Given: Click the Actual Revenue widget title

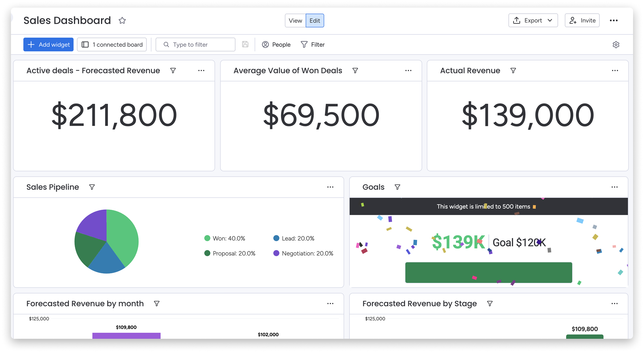Looking at the screenshot, I should (470, 71).
